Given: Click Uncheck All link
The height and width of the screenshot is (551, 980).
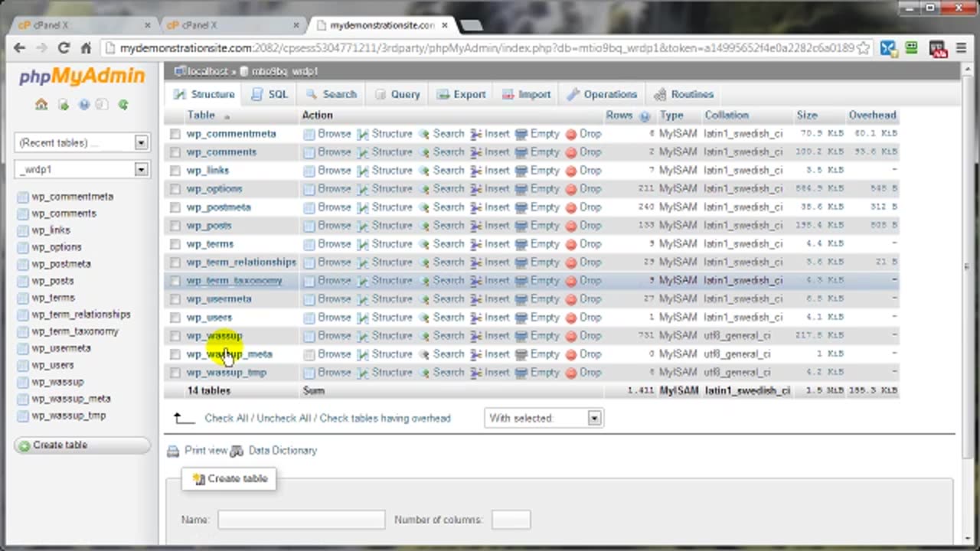Looking at the screenshot, I should tap(284, 419).
